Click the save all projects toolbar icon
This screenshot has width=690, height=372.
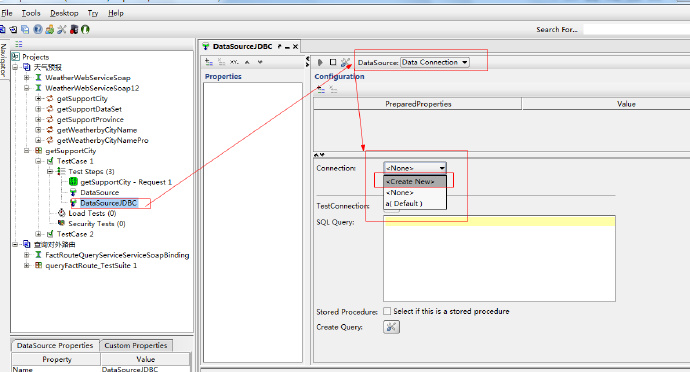coord(26,29)
